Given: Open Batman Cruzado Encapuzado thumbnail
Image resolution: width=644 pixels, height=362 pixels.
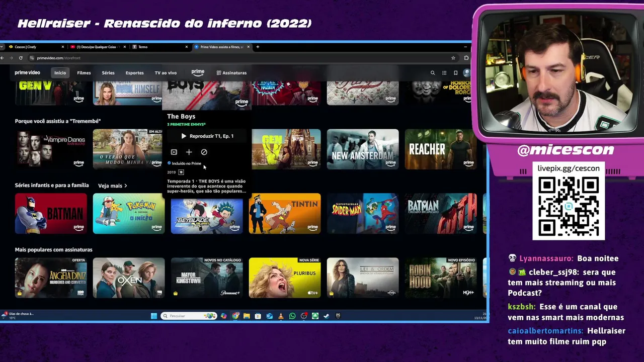Looking at the screenshot, I should coord(441,214).
